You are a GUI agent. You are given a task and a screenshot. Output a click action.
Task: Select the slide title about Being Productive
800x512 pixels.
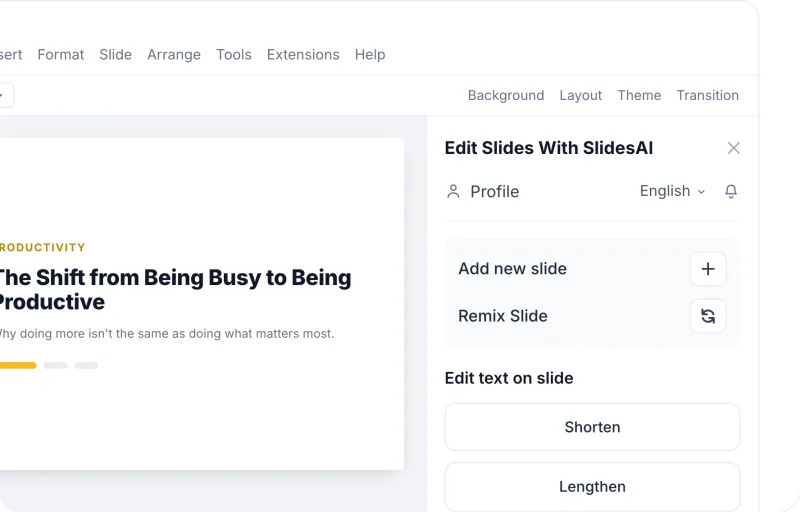(x=175, y=290)
